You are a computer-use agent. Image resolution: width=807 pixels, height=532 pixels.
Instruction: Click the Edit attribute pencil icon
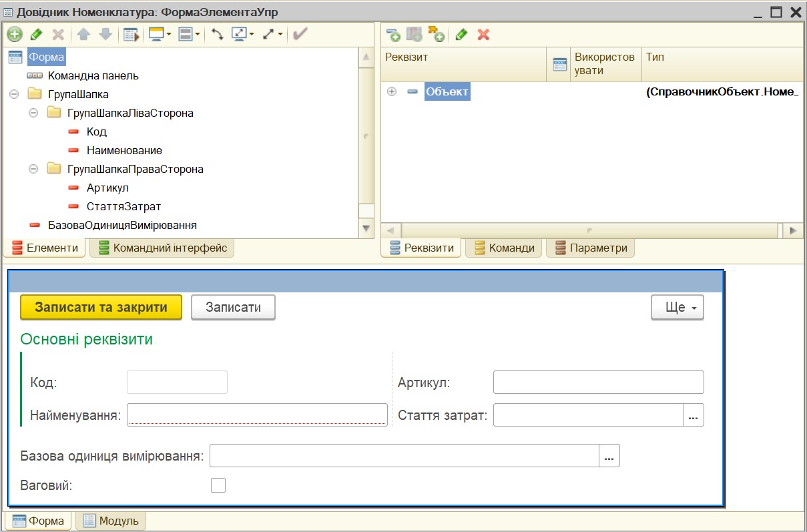(x=461, y=35)
